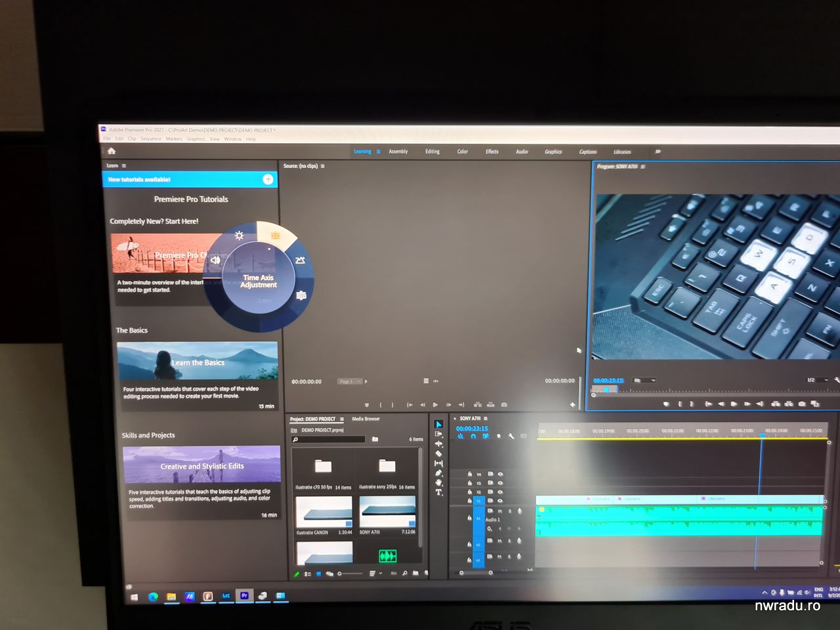
Task: Click the Windows Start button
Action: 135,597
